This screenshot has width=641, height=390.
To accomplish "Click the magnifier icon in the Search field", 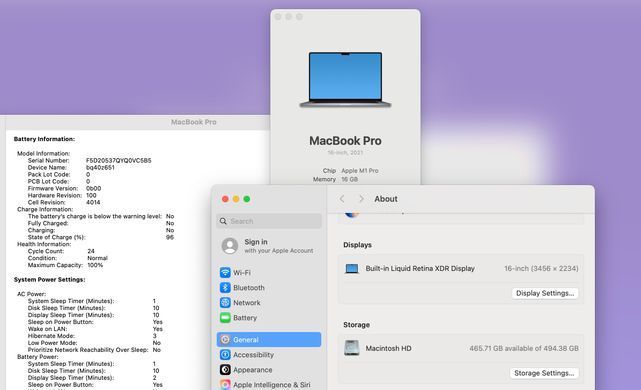I will pyautogui.click(x=223, y=221).
